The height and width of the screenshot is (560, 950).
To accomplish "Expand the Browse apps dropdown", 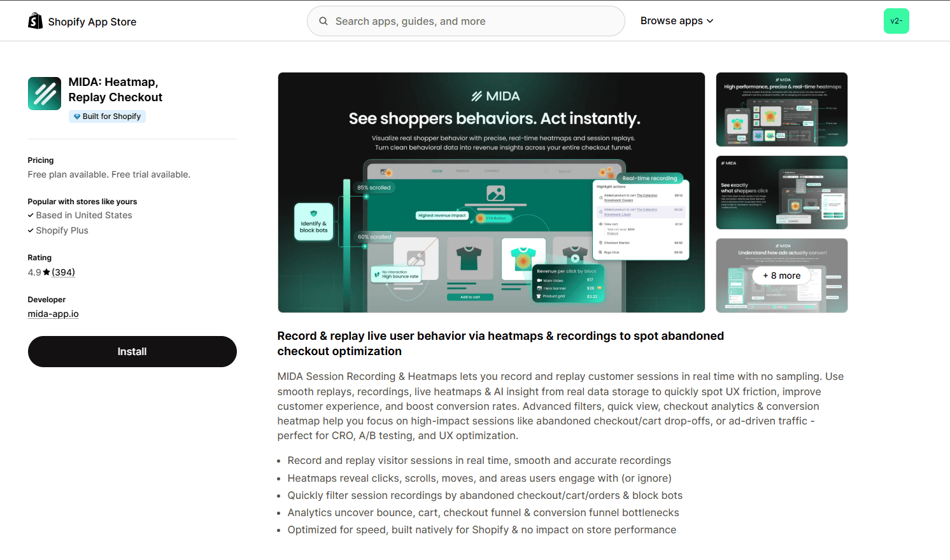I will [677, 21].
